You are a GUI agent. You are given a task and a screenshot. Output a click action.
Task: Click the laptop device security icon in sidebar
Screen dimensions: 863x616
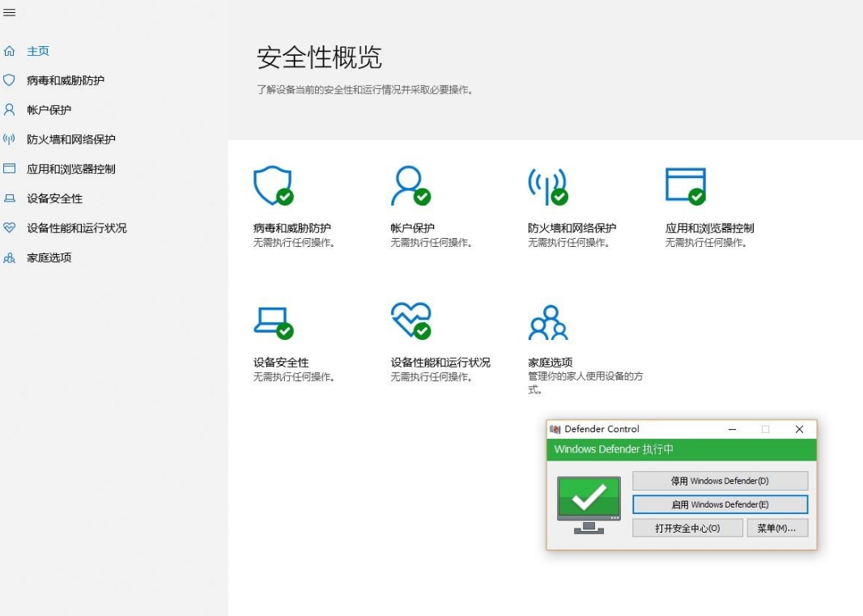tap(10, 198)
